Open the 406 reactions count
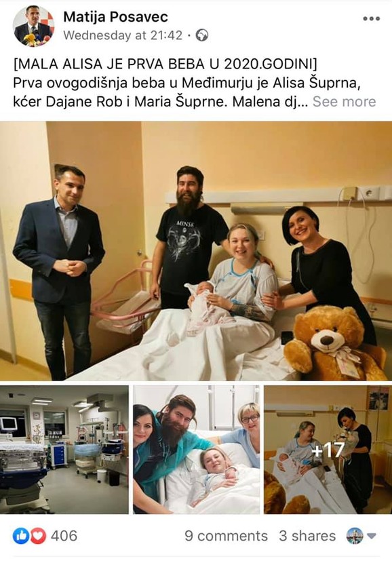This screenshot has width=392, height=563. pos(64,536)
